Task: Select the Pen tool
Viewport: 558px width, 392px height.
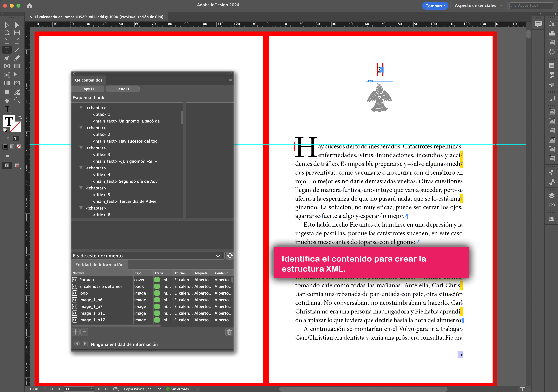Action: (7, 58)
